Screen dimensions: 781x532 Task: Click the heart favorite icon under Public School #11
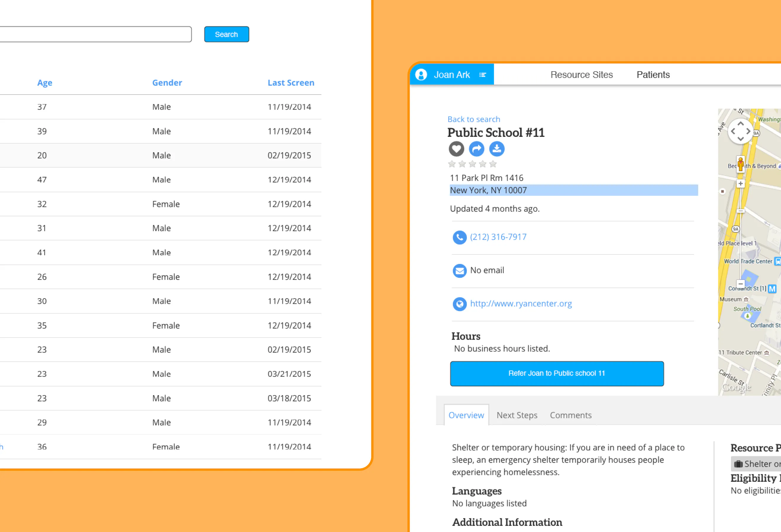click(x=456, y=149)
